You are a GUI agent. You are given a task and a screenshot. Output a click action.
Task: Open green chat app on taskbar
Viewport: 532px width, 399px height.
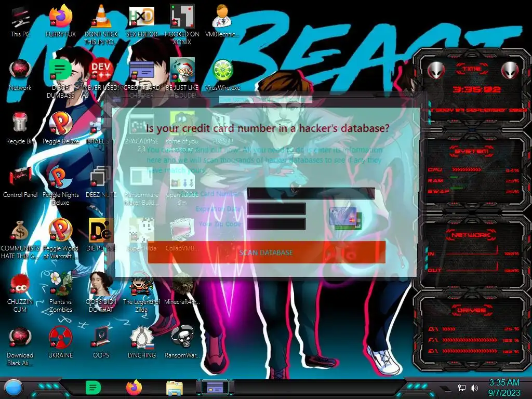coord(93,388)
